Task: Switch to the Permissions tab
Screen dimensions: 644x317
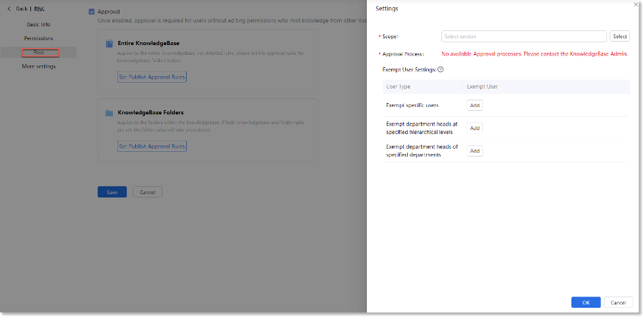Action: (38, 38)
